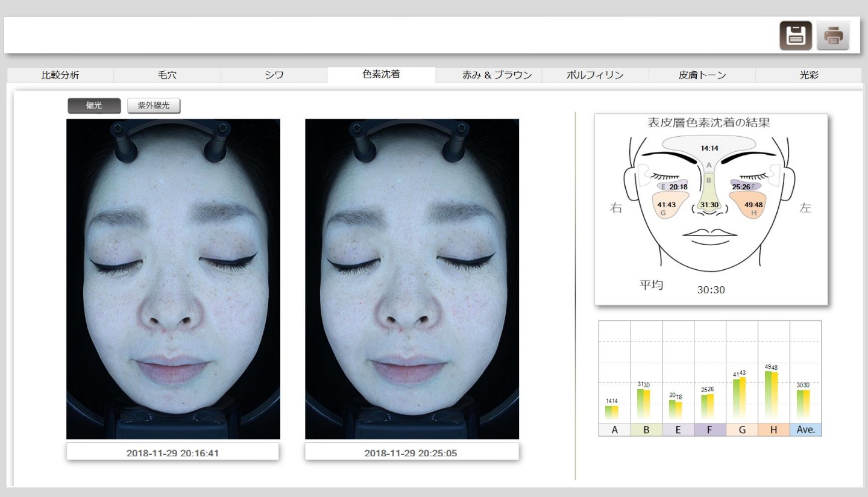
Task: Click the Ave. column label in chart
Action: [x=806, y=430]
